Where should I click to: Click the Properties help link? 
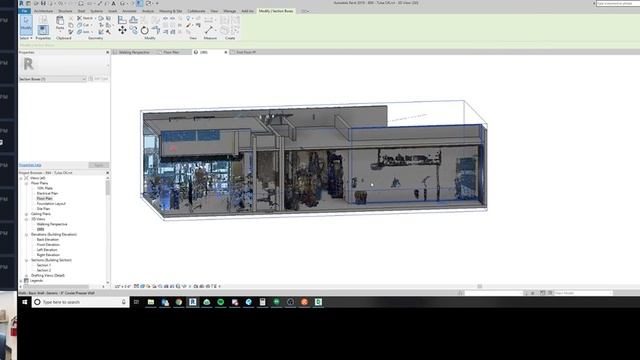30,165
